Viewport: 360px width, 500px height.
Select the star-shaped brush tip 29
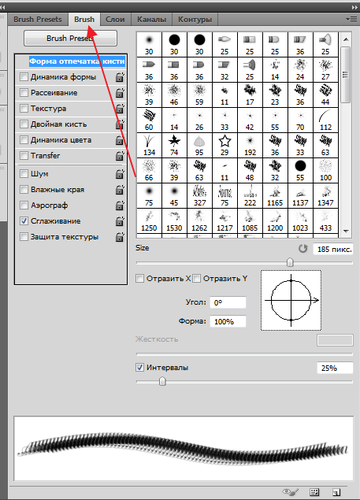click(225, 145)
